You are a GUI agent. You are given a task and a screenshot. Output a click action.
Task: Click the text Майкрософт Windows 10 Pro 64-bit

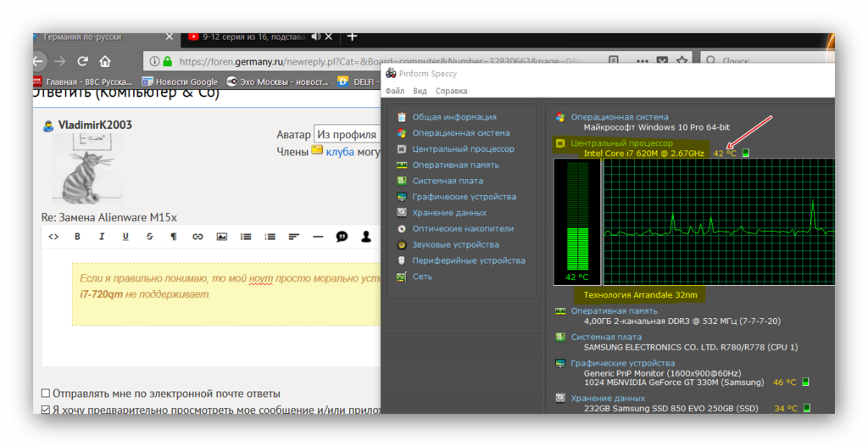click(x=657, y=127)
